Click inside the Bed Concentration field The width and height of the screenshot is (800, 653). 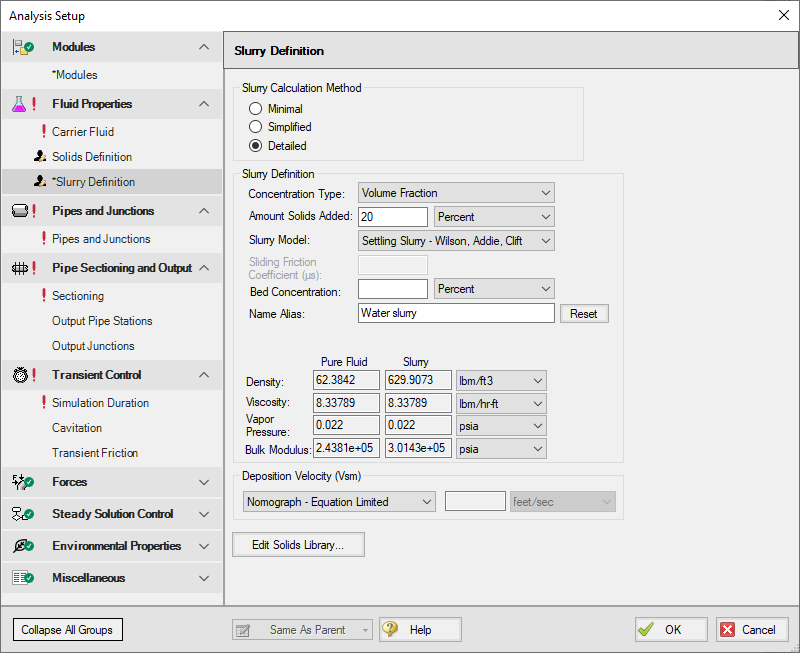point(392,288)
